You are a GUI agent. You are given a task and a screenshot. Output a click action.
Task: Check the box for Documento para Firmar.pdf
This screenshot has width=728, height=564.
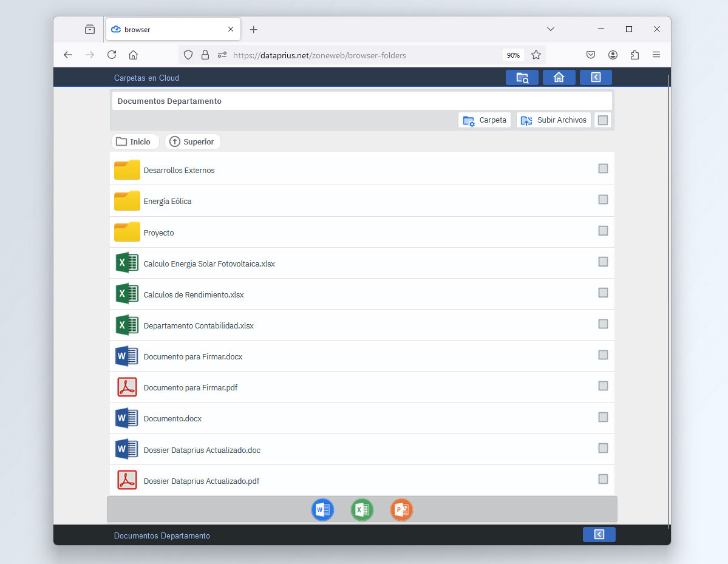[603, 386]
